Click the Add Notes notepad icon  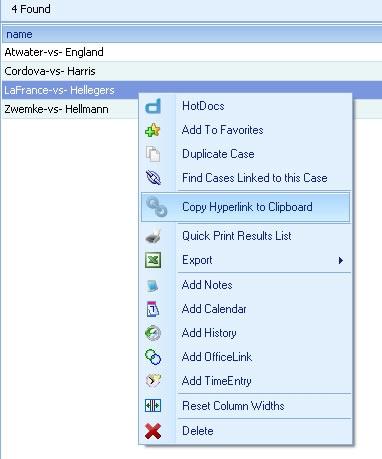(153, 285)
